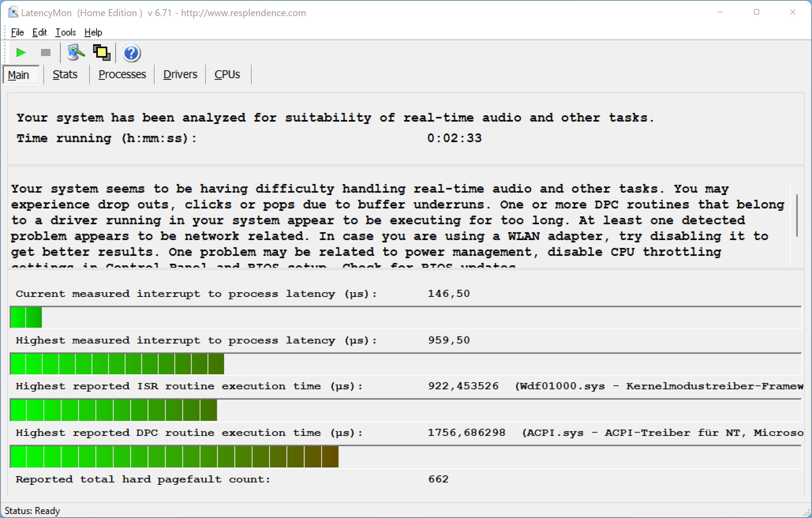Select the current latency value 146,50
Viewport: 812px width, 518px height.
click(x=449, y=294)
